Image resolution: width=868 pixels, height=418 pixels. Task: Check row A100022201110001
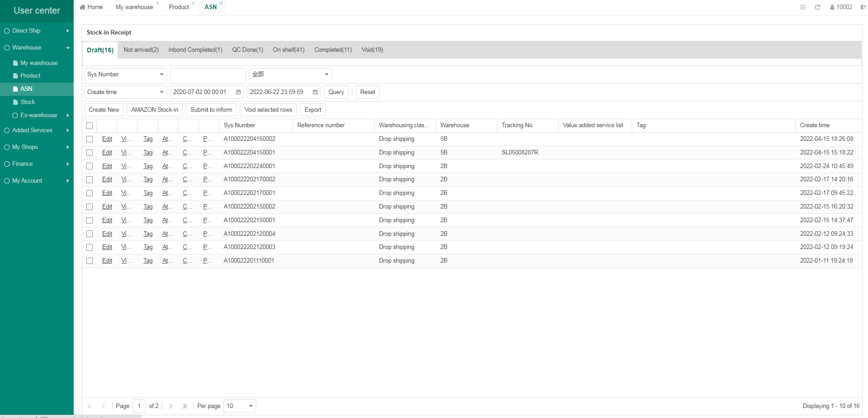[89, 261]
